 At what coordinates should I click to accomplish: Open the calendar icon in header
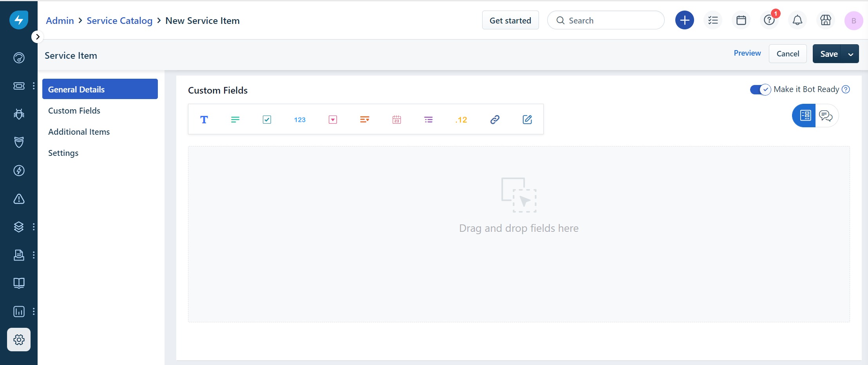741,20
